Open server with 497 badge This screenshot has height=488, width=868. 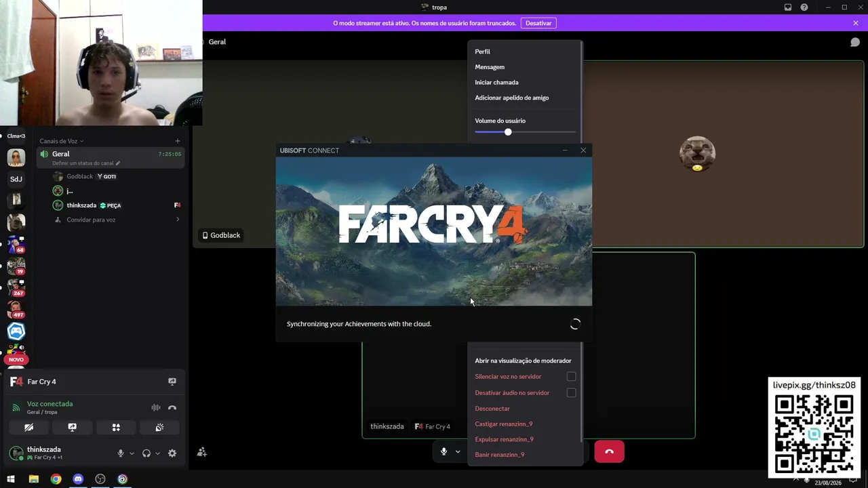[16, 309]
